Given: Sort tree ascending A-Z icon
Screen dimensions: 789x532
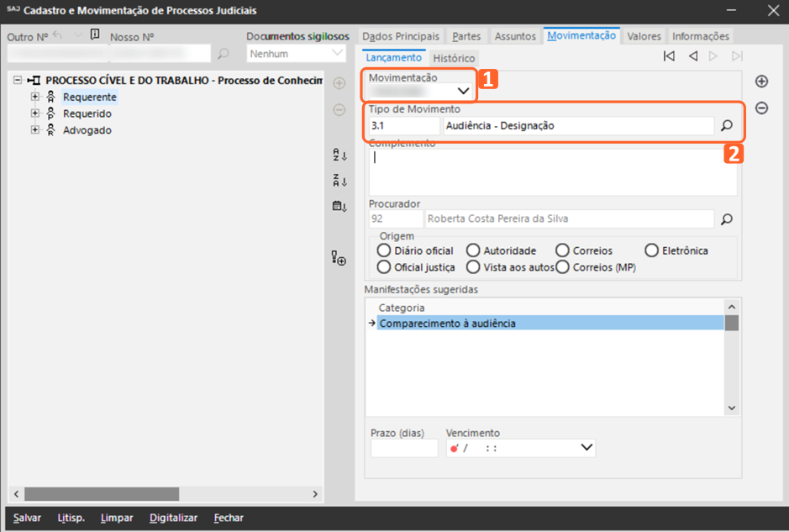Looking at the screenshot, I should pos(339,155).
